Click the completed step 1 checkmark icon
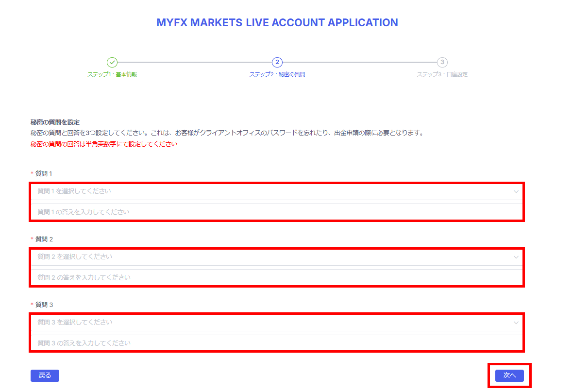Viewport: 572px width, 392px height. coord(112,62)
